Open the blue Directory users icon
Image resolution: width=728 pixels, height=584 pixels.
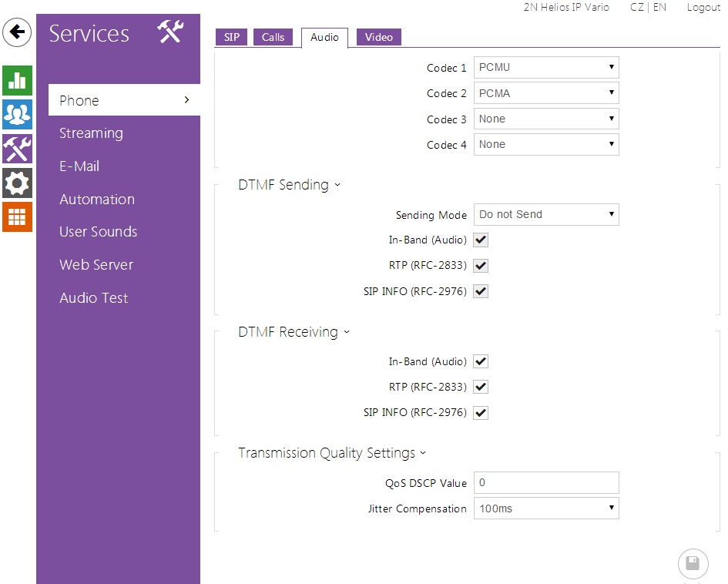(17, 114)
